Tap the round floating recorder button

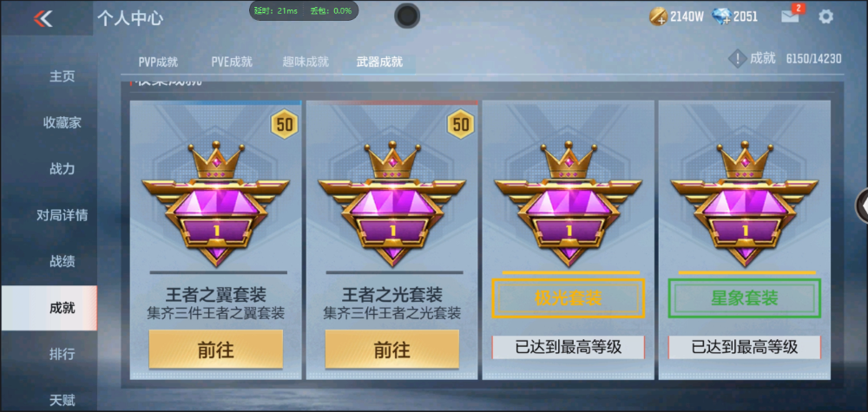[407, 16]
